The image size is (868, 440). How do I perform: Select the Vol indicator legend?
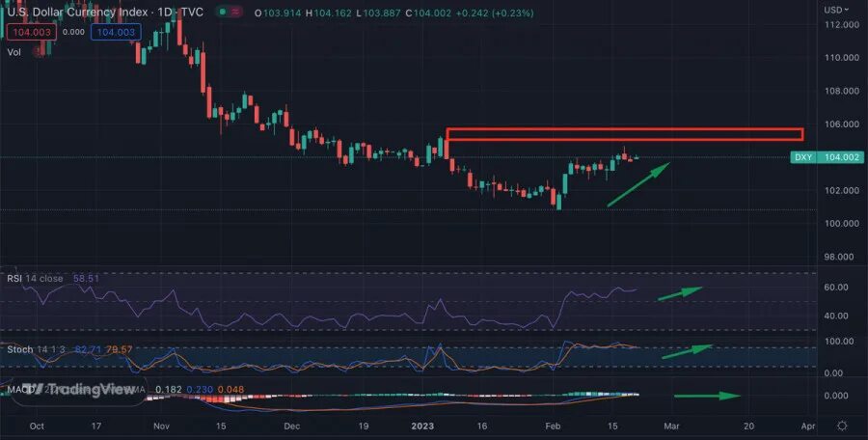[x=14, y=52]
